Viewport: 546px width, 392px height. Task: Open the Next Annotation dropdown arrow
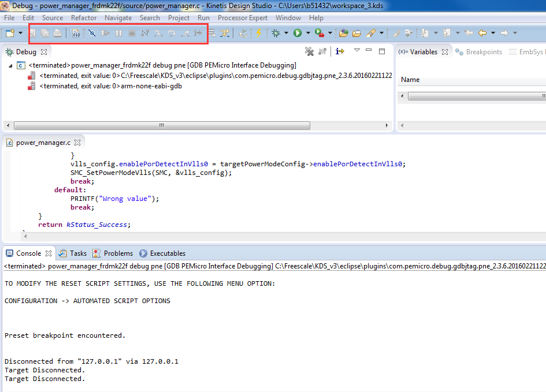[x=436, y=33]
